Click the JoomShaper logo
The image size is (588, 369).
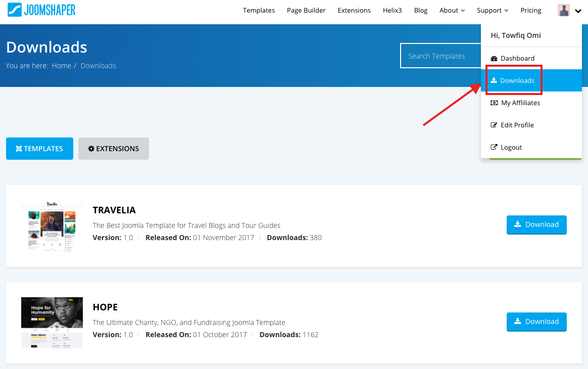41,10
